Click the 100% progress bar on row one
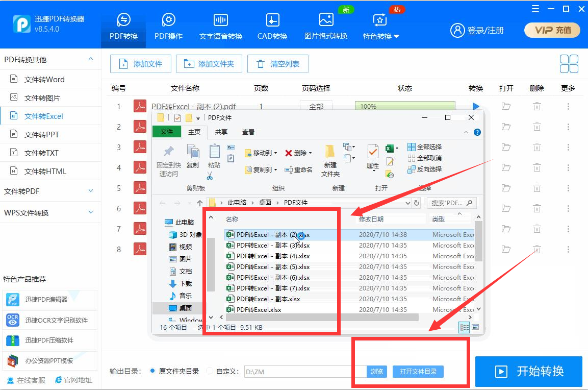Screen dimensions: 588x390 (x=404, y=106)
